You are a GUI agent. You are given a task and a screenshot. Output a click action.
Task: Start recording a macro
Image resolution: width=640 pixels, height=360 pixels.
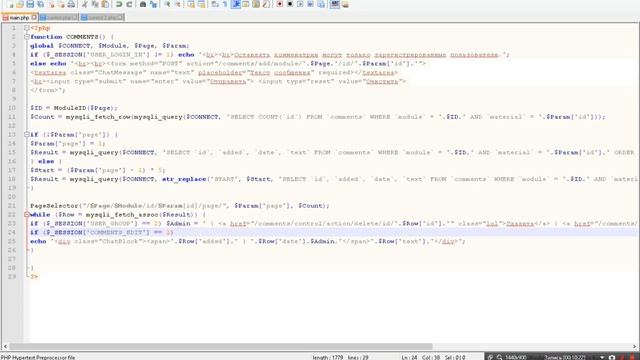280,4
